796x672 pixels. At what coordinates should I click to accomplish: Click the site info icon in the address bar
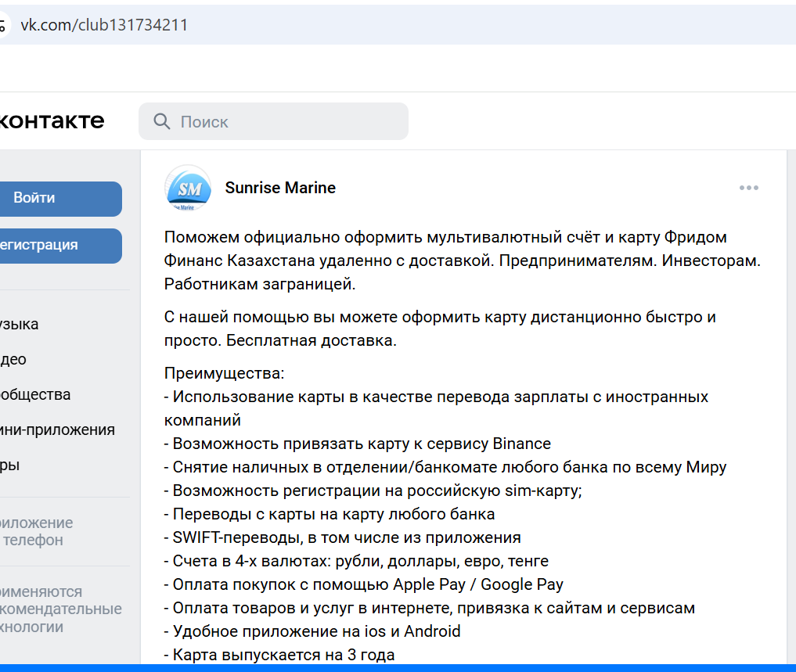coord(2,25)
